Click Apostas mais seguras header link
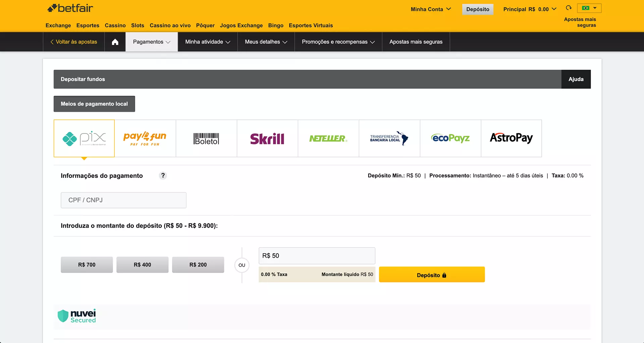 click(580, 22)
